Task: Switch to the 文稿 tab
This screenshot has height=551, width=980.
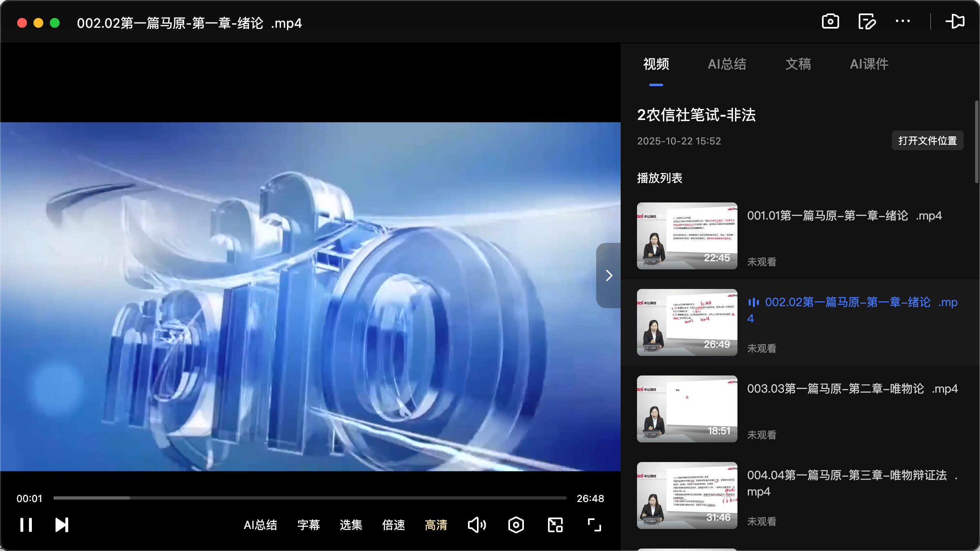Action: point(797,64)
